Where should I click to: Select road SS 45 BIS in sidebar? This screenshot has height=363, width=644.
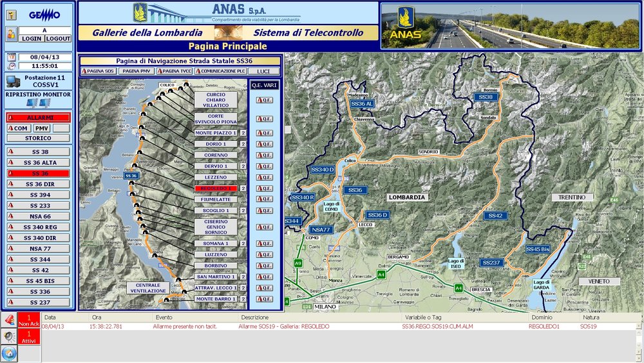tap(38, 280)
